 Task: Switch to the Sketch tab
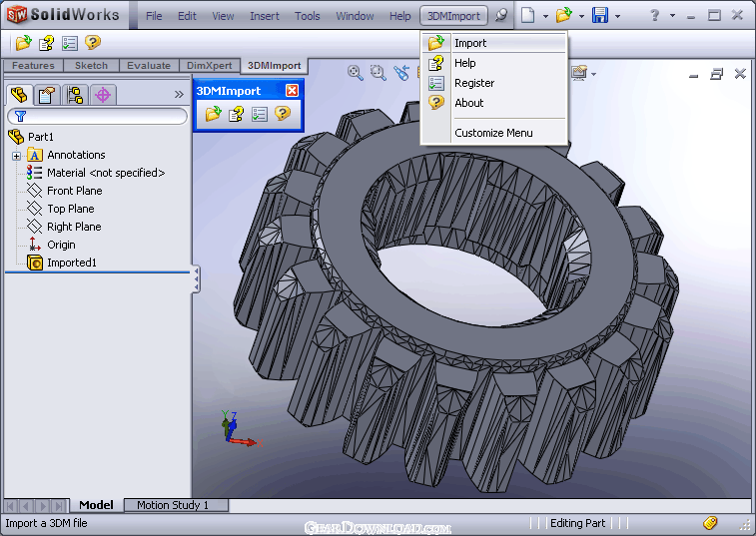click(91, 66)
